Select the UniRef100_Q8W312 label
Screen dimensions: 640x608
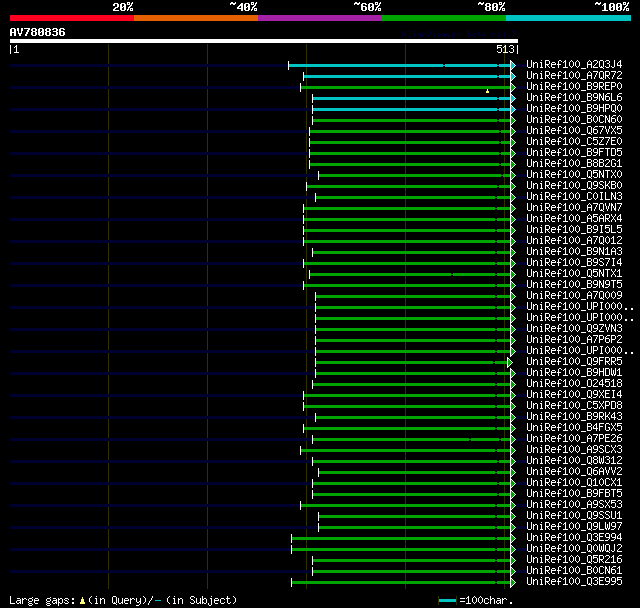574,461
